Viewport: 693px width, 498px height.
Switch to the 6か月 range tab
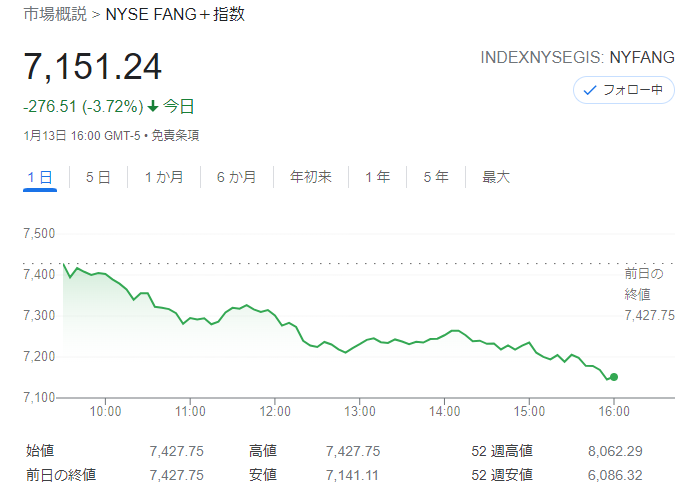tap(236, 177)
